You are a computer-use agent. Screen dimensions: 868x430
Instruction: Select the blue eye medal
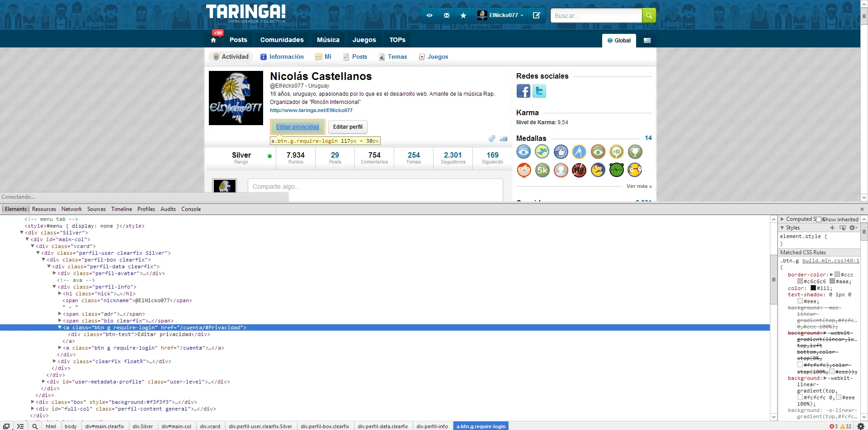(524, 152)
